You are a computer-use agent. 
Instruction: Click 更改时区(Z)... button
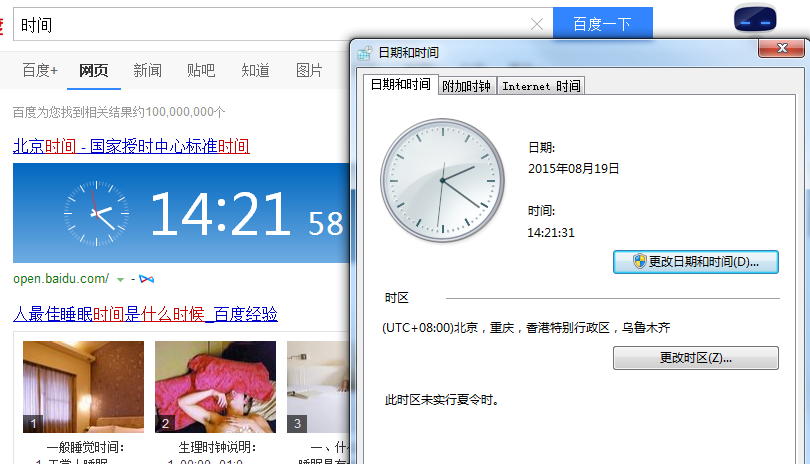click(x=695, y=358)
